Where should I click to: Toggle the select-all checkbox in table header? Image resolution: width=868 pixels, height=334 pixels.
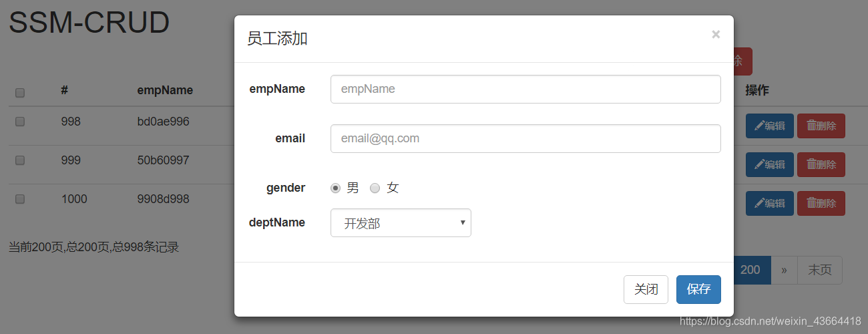20,93
